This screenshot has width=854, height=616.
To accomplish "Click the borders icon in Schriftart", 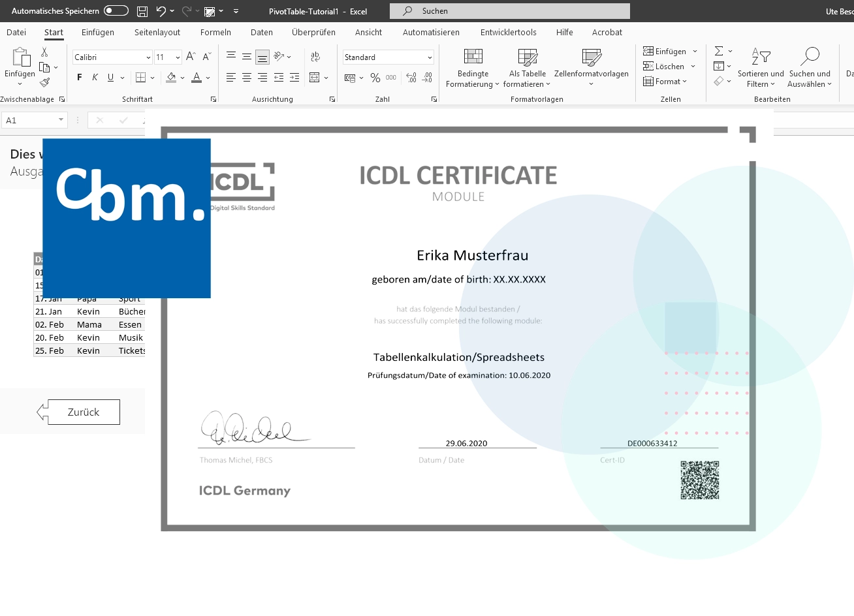I will point(140,78).
